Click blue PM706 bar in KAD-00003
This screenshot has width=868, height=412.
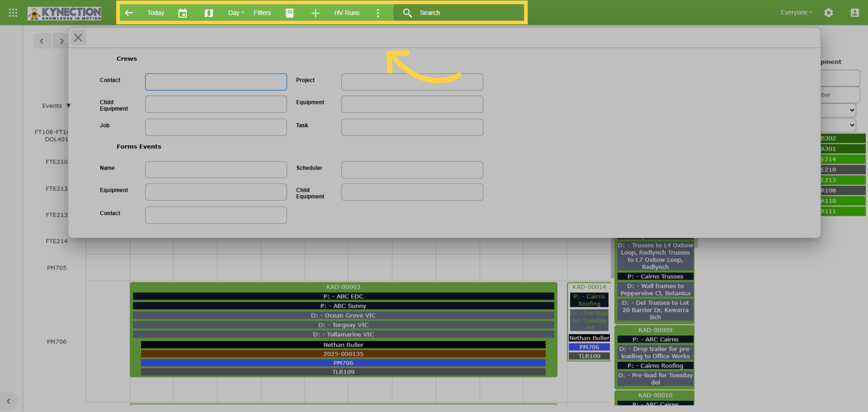[343, 363]
